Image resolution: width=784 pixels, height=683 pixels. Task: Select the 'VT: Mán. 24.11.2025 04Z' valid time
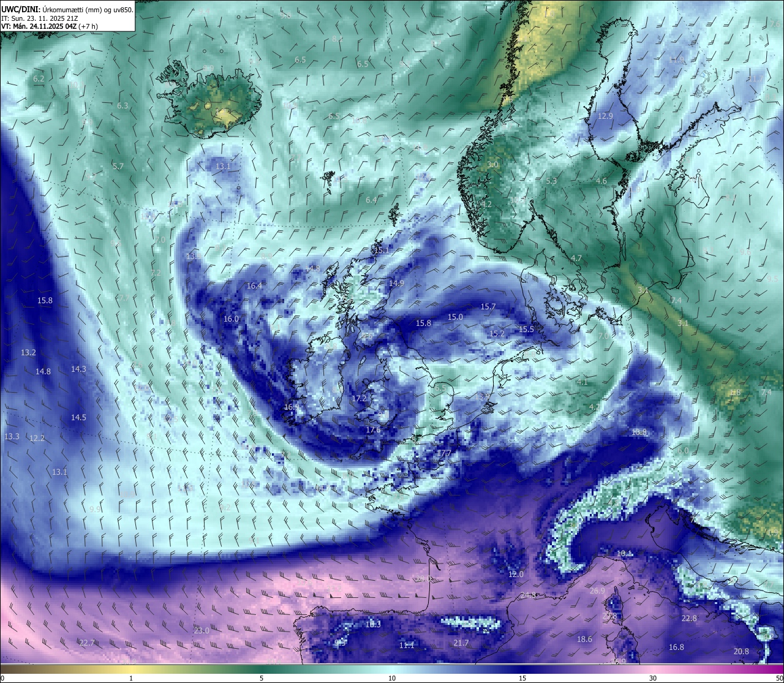coord(38,26)
